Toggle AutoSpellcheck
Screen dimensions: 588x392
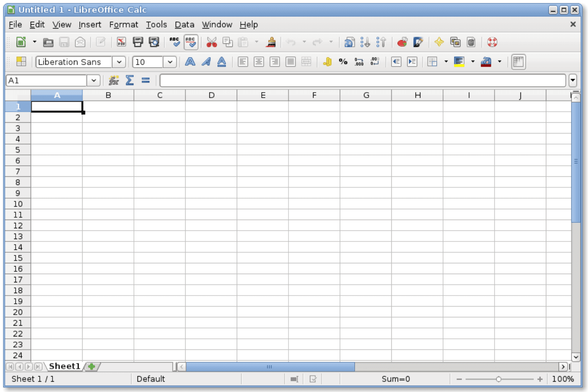[x=191, y=42]
